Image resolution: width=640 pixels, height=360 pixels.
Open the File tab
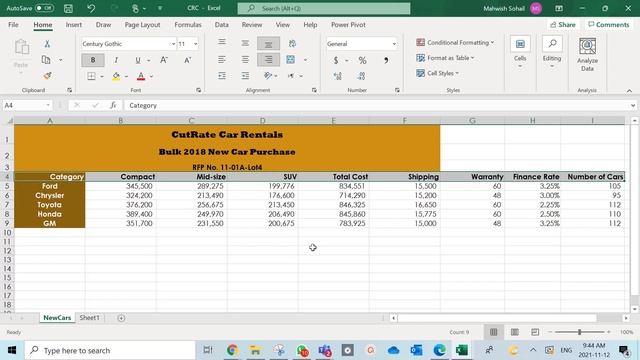coord(13,25)
